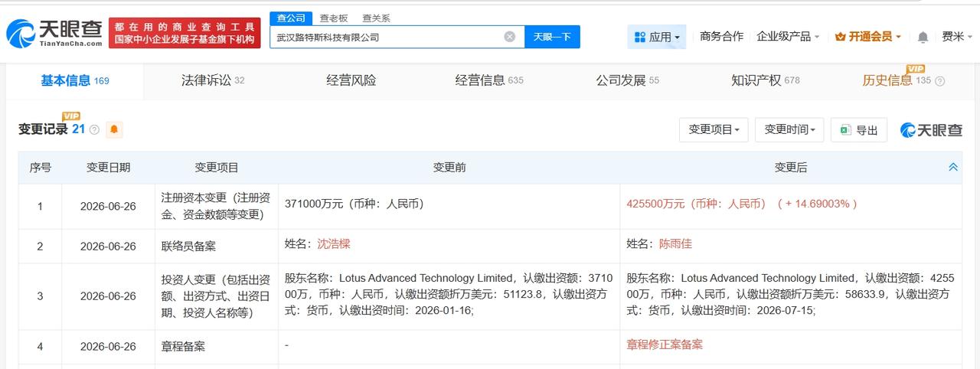Switch to the 查老板 search tab
980x369 pixels.
pyautogui.click(x=333, y=18)
